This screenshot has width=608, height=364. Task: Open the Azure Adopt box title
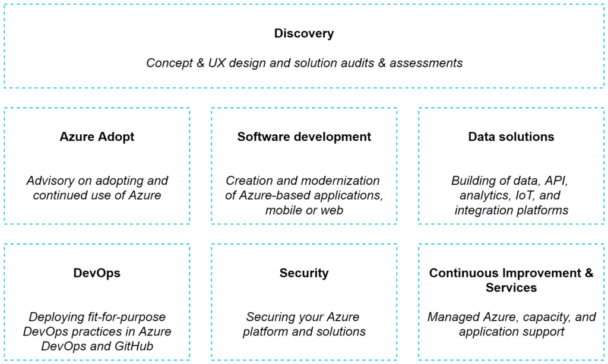coord(97,137)
